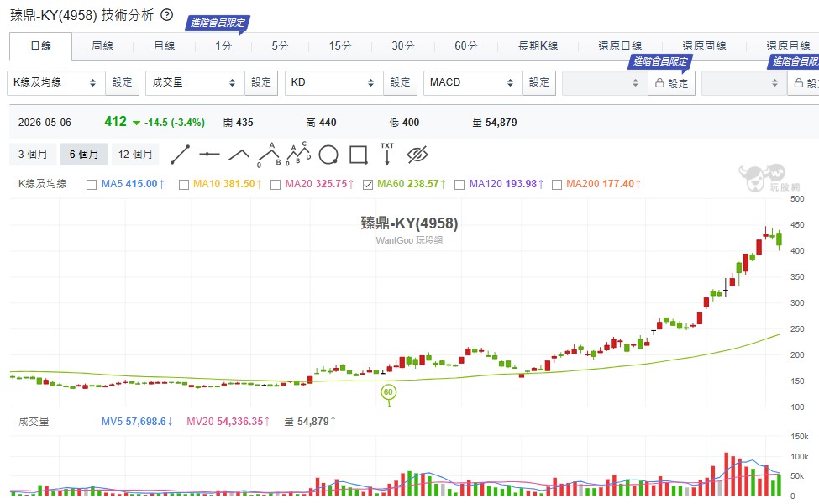Viewport: 819px width, 504px height.
Task: Select the 0-A-B wave drawing tool
Action: tap(269, 155)
